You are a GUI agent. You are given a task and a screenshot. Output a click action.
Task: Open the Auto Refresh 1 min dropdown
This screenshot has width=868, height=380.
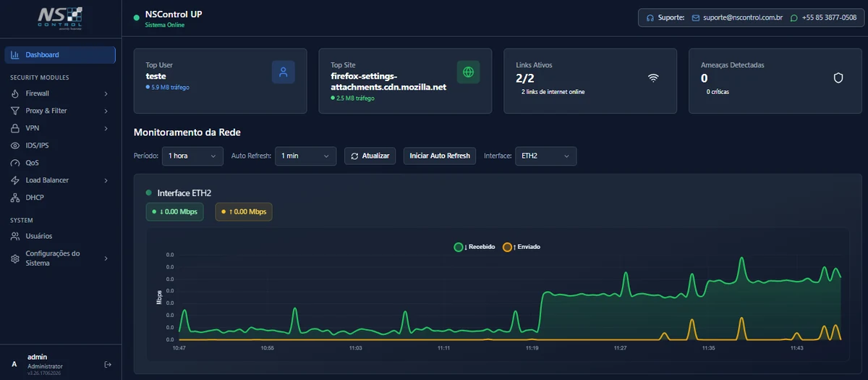point(305,156)
